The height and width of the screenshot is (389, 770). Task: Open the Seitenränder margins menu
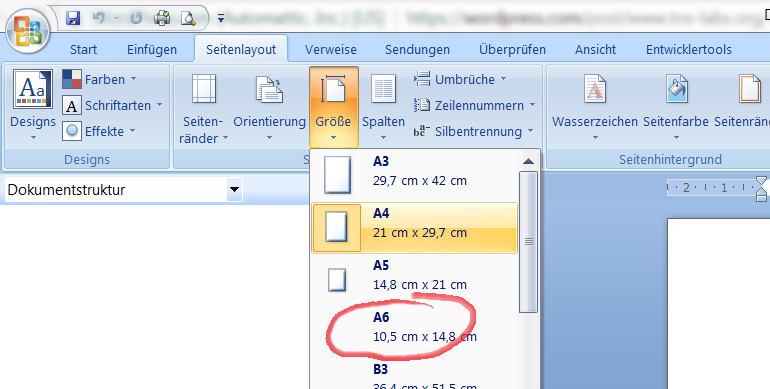click(x=203, y=108)
